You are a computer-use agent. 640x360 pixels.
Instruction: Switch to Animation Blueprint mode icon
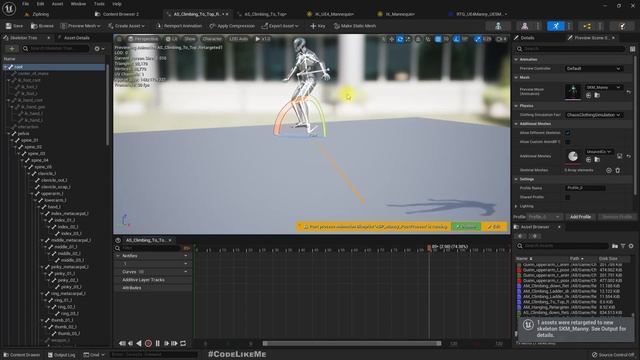(x=587, y=26)
